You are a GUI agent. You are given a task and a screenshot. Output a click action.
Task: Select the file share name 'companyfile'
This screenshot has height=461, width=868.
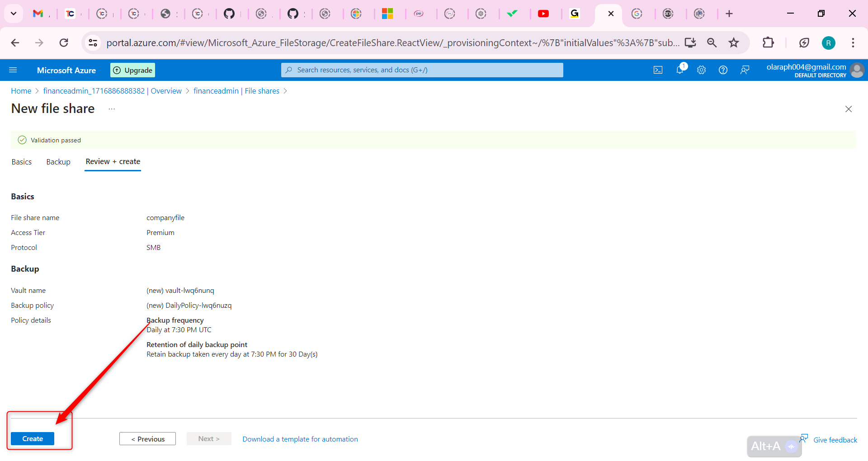tap(165, 218)
